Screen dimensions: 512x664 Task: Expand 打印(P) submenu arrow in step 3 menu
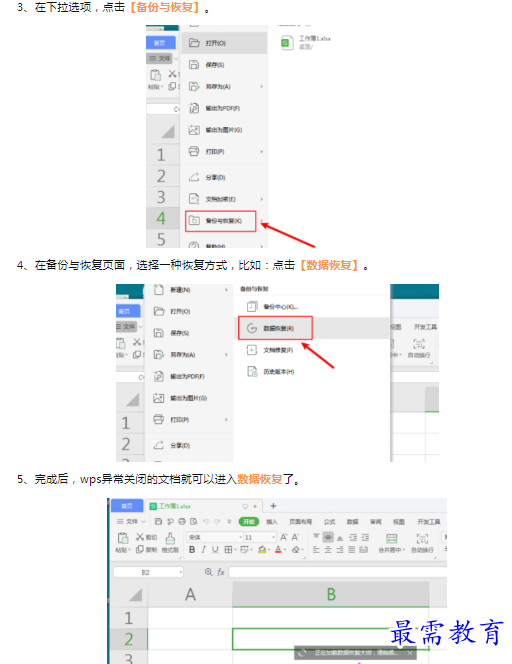pos(261,151)
